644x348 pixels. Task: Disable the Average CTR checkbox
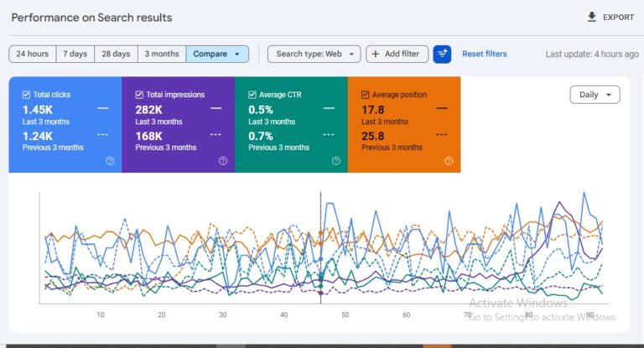tap(252, 95)
